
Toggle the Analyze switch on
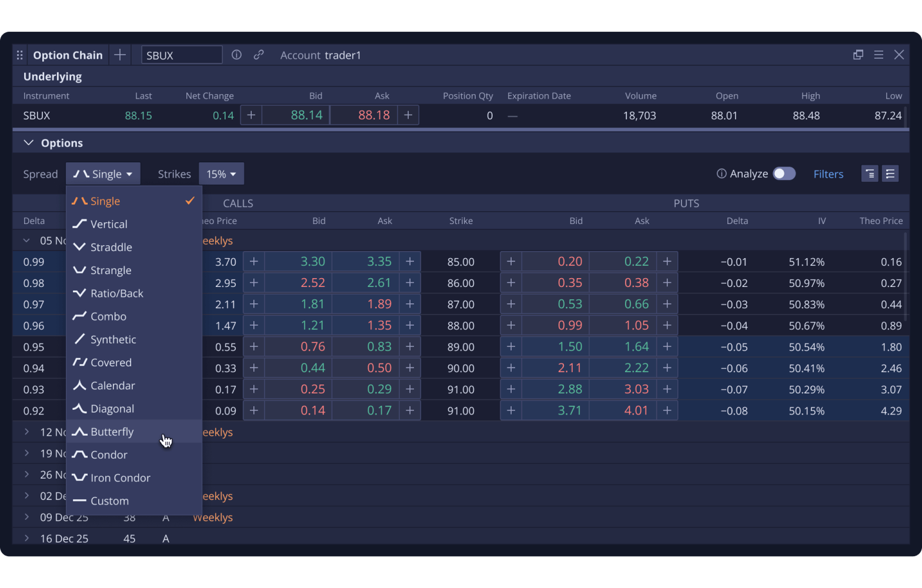point(784,173)
